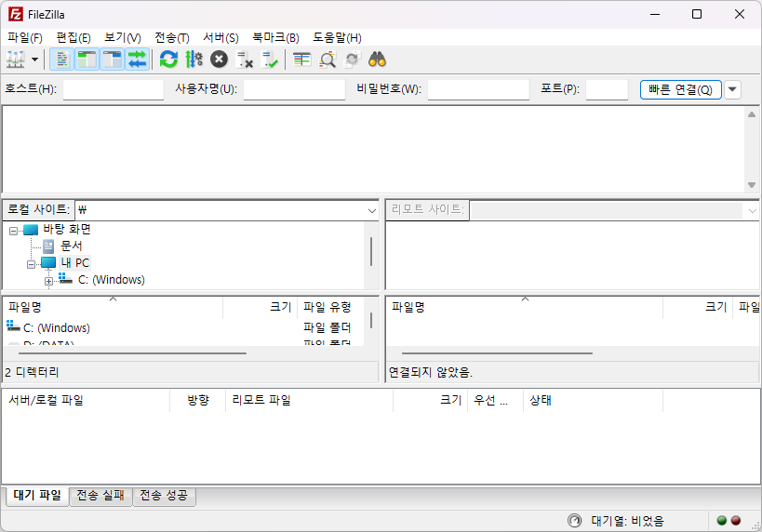Screen dimensions: 762x532
Task: Click the binoculars file search icon
Action: click(x=377, y=60)
